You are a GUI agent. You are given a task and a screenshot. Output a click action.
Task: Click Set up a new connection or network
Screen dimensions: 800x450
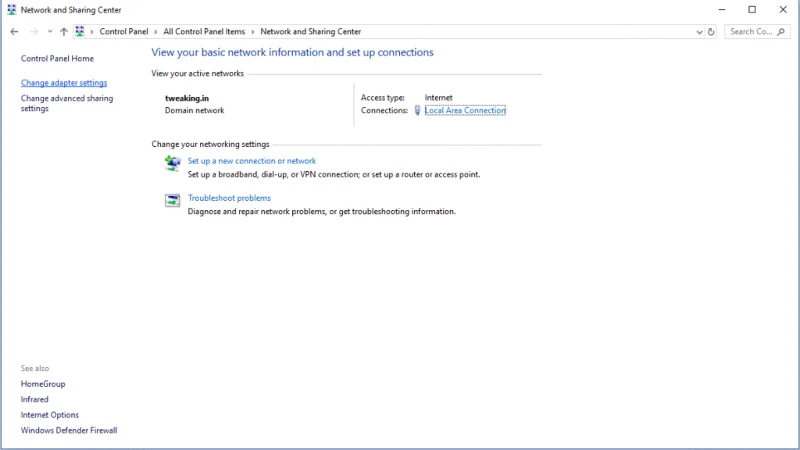[252, 161]
